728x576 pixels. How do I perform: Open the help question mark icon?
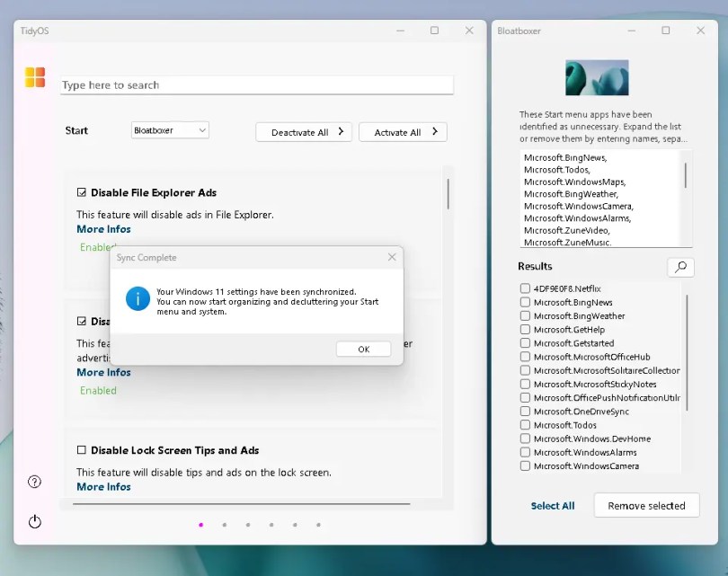click(x=34, y=482)
